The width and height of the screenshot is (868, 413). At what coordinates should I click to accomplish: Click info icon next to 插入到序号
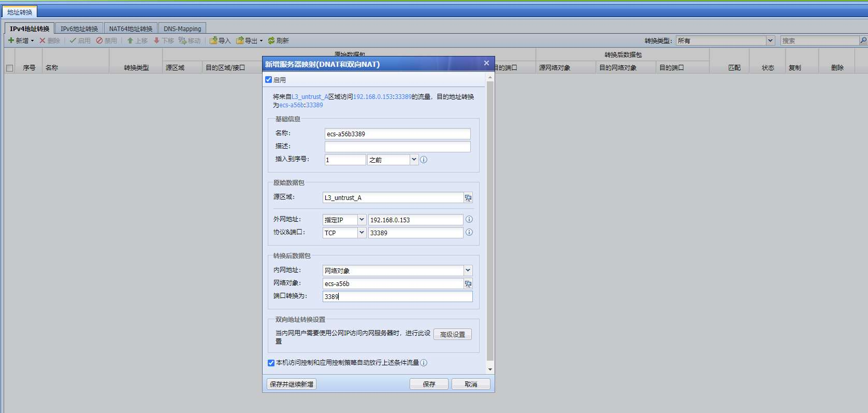click(x=424, y=160)
